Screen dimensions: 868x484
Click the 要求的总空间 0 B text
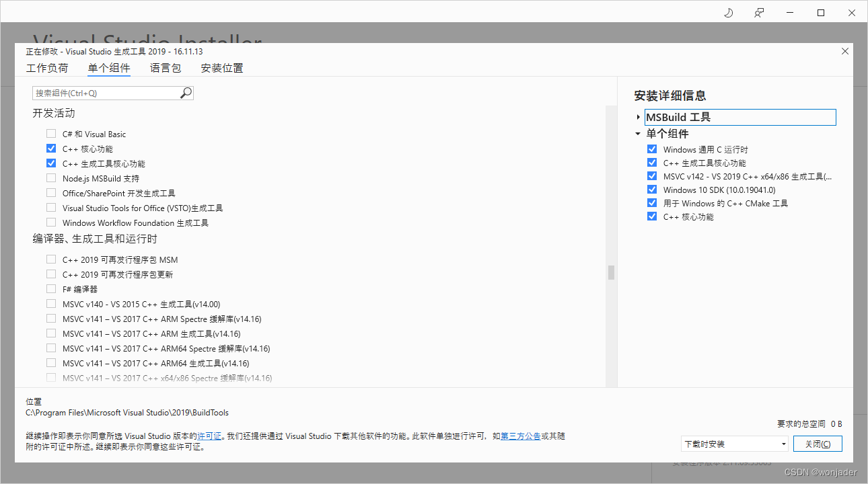[x=809, y=424]
